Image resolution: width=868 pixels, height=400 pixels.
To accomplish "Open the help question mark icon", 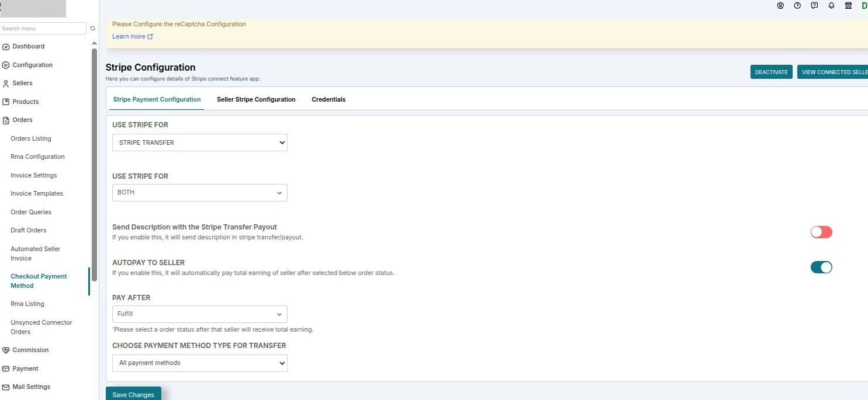I will coord(797,5).
